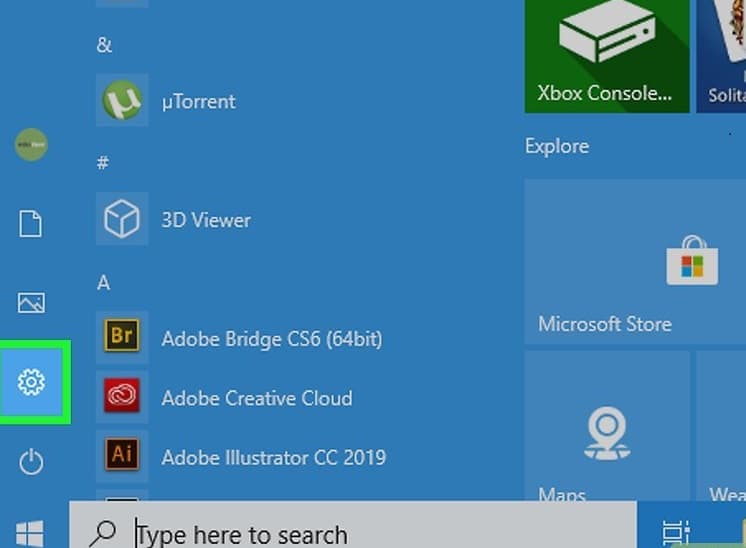746x548 pixels.
Task: Open the Weather tile
Action: (x=721, y=426)
